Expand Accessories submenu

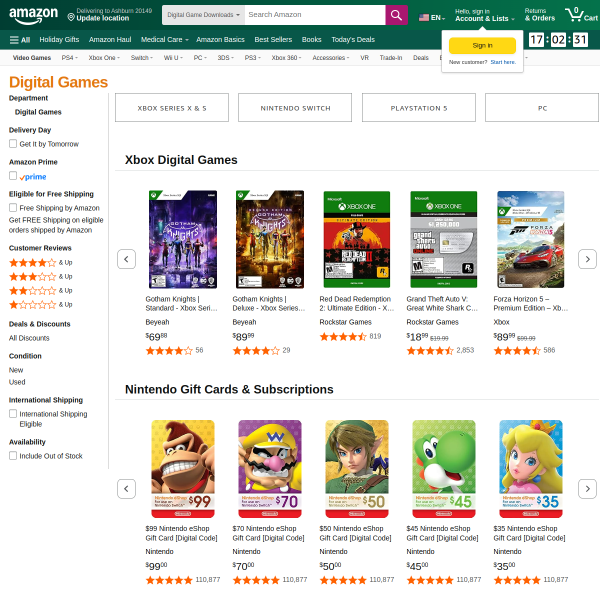tap(331, 58)
